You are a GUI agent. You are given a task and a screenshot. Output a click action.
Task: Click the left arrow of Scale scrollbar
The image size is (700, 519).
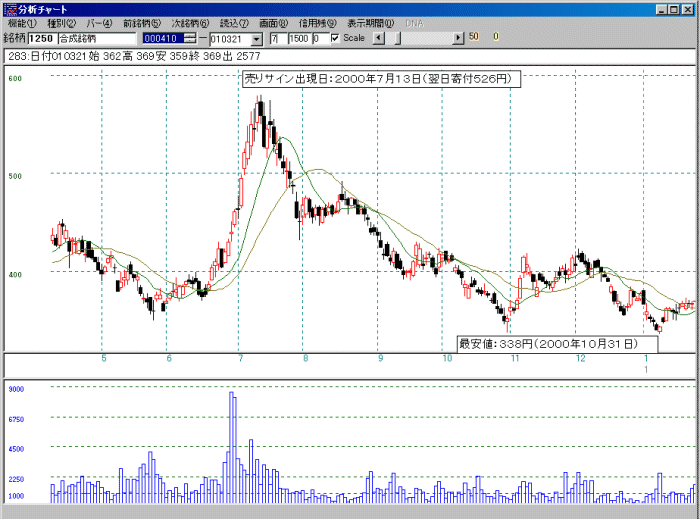378,38
